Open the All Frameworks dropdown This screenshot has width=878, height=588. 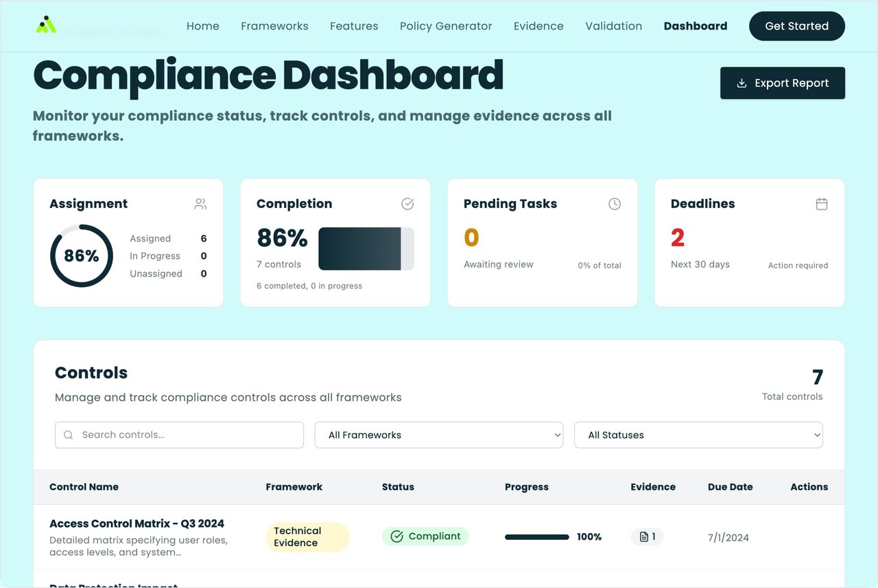click(x=439, y=435)
